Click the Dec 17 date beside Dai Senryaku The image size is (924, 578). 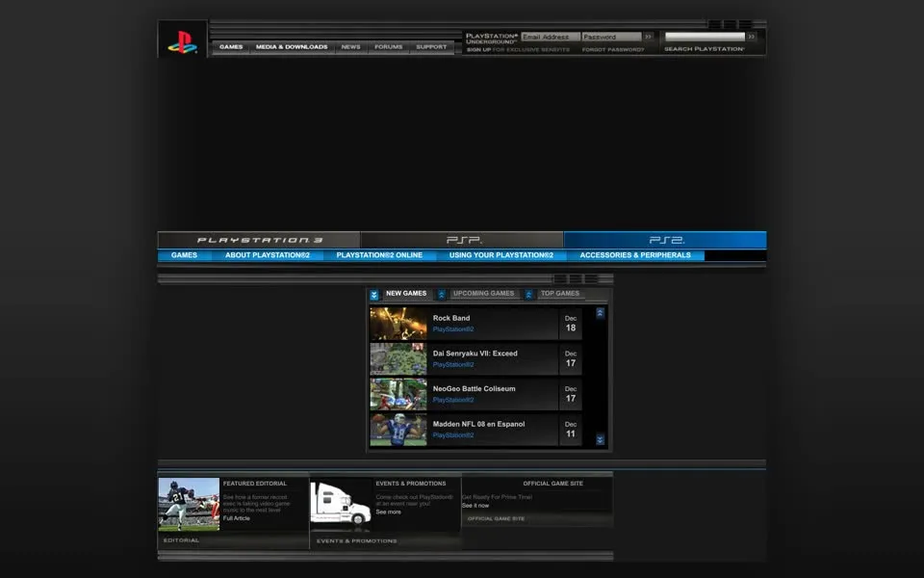point(571,359)
